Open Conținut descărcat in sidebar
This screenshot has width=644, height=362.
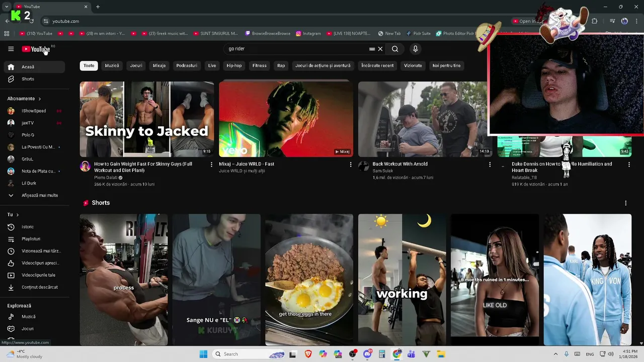click(35, 287)
